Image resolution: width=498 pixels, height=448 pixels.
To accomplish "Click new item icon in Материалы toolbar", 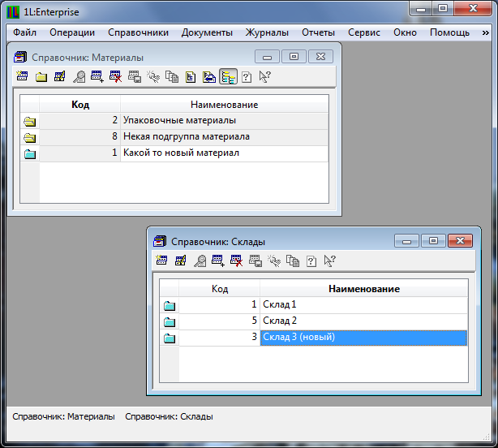I will [22, 77].
